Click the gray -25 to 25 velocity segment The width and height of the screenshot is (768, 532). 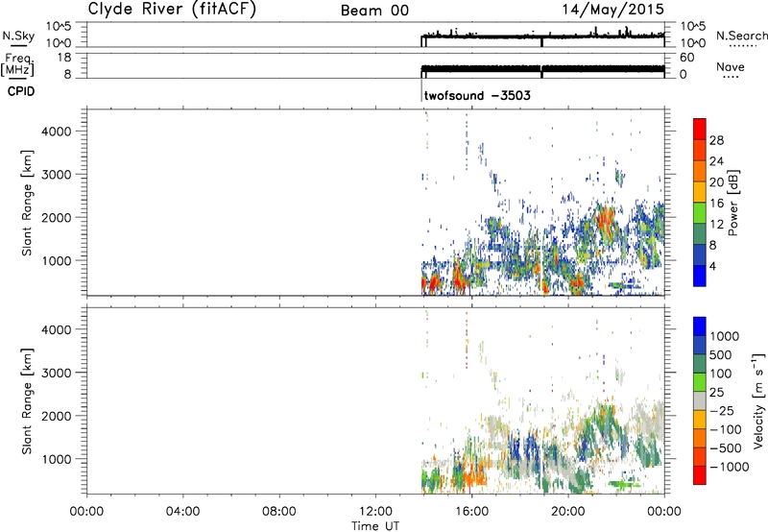pos(700,400)
